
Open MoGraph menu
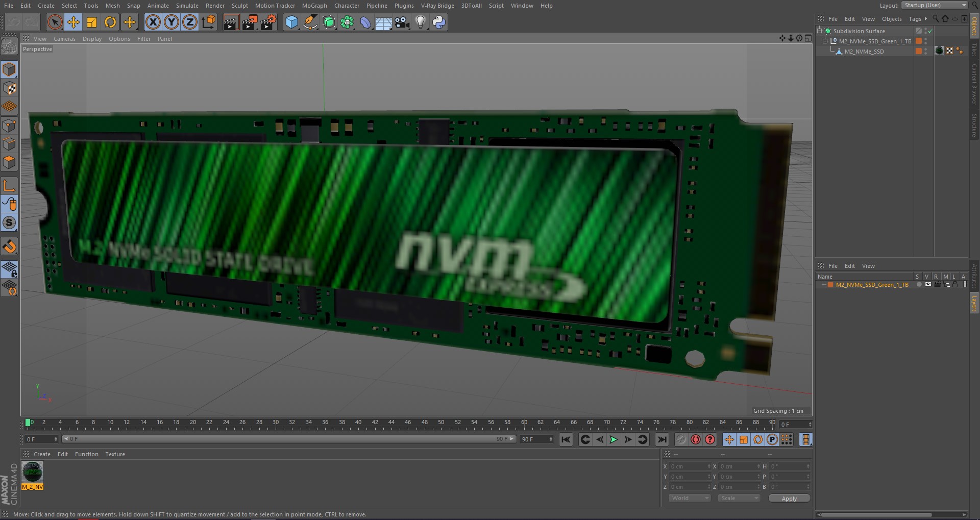click(314, 6)
